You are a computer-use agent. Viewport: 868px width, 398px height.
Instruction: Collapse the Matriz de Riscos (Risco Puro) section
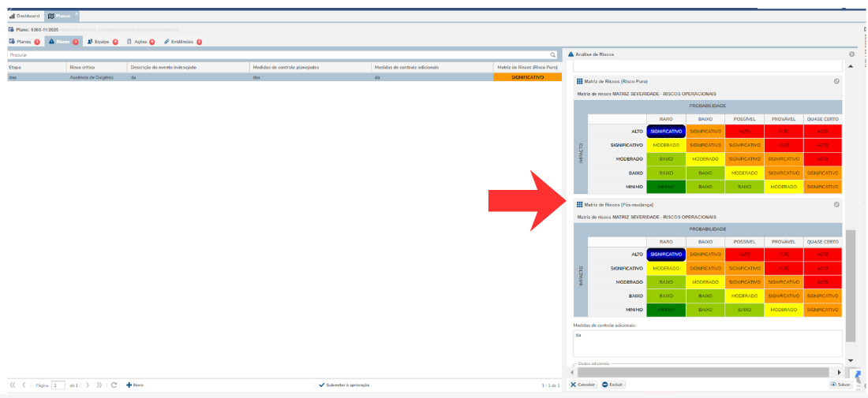(x=836, y=81)
